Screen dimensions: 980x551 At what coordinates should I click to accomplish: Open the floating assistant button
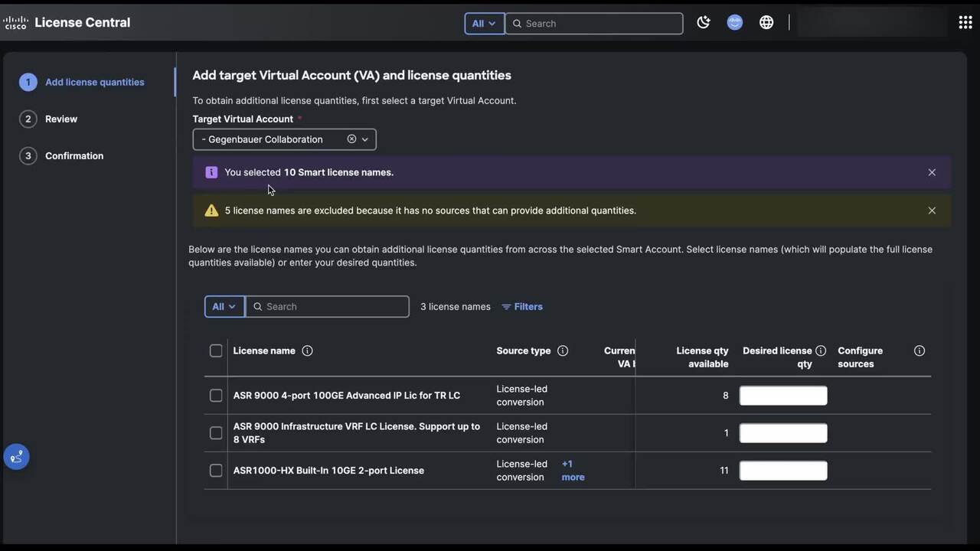point(17,457)
